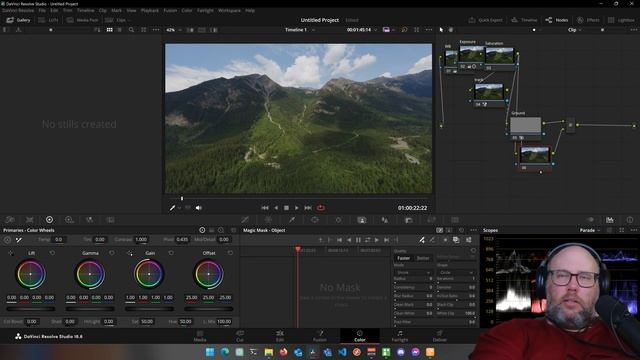Select the Better quality option
The image size is (640, 360).
tap(422, 258)
